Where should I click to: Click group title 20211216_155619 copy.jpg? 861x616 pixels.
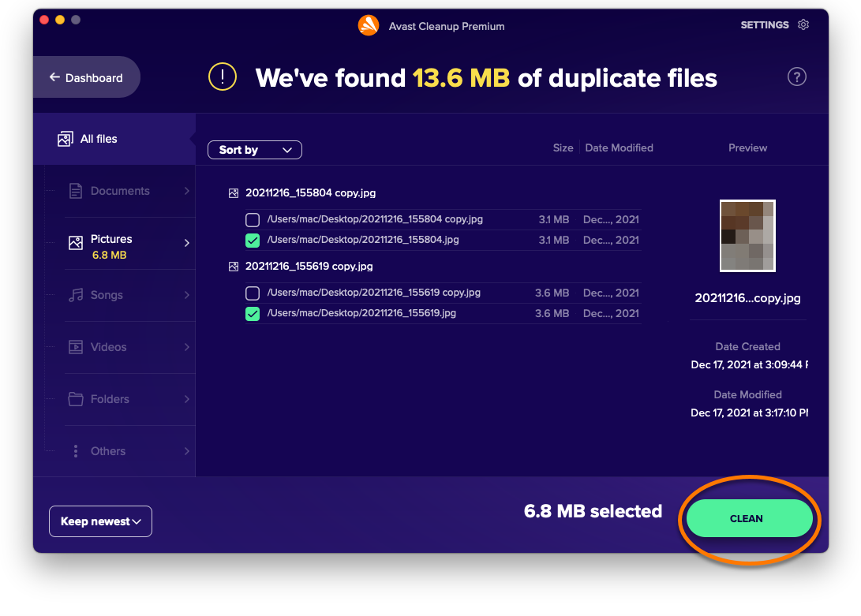(x=309, y=267)
